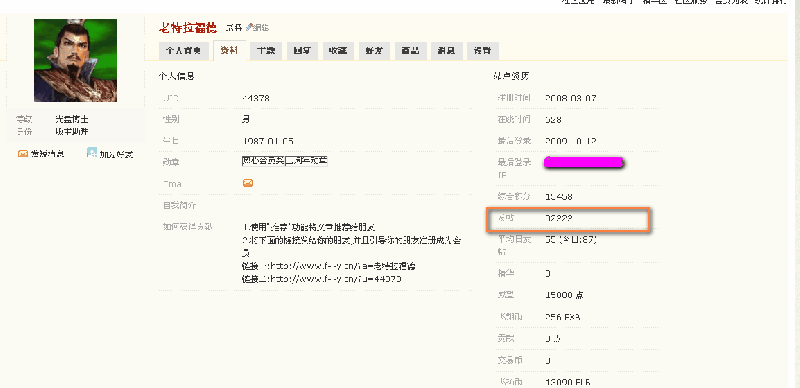Click the red username title link
Viewport: 800px width, 388px height.
pos(188,28)
